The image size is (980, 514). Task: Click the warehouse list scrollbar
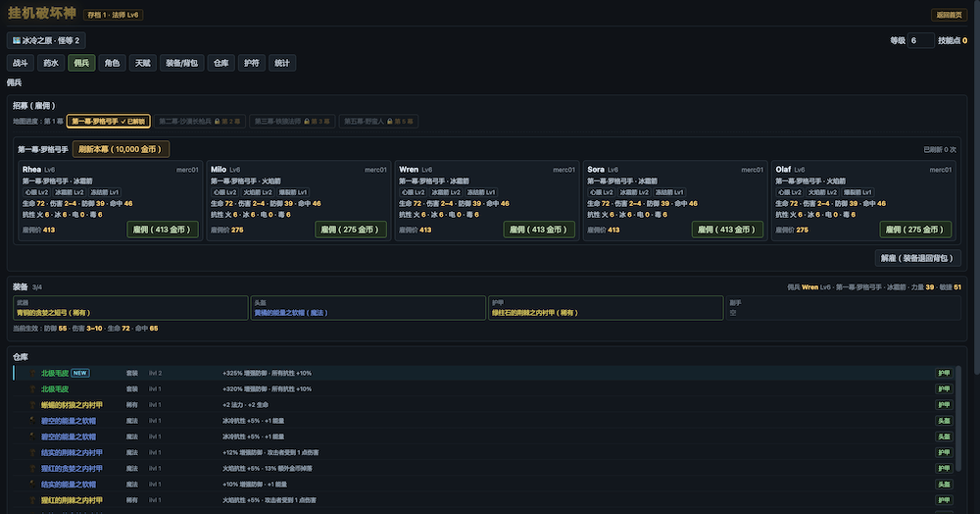point(957,419)
